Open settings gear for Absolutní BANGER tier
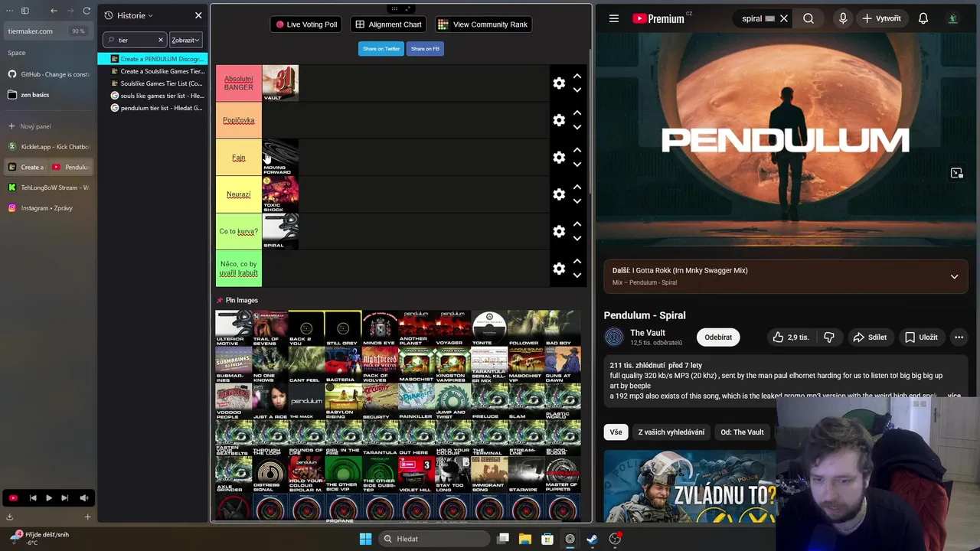Screen dimensions: 980x551 559,83
